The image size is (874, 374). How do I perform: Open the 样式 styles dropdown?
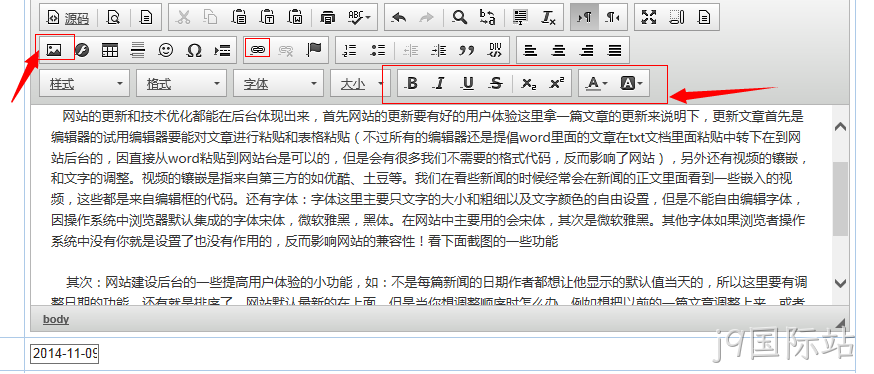(85, 84)
